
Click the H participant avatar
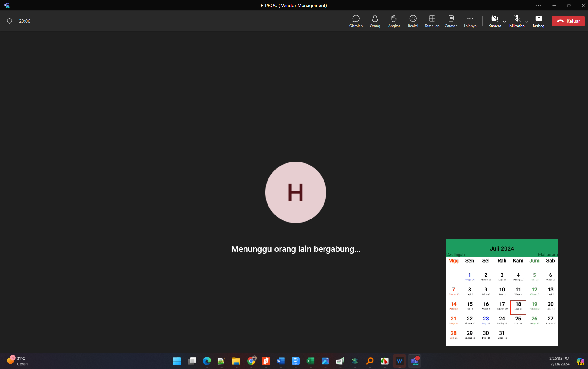click(x=296, y=192)
